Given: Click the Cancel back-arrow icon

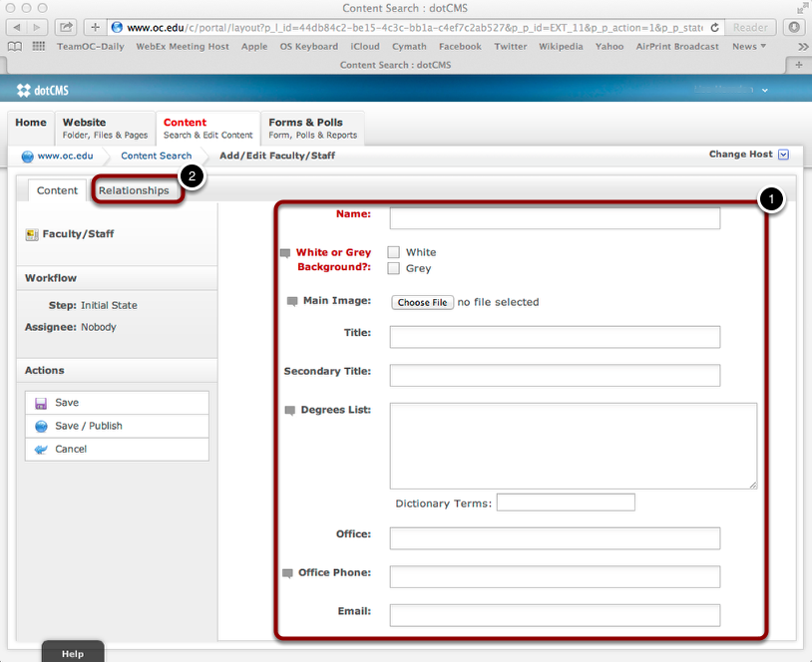Looking at the screenshot, I should (41, 449).
